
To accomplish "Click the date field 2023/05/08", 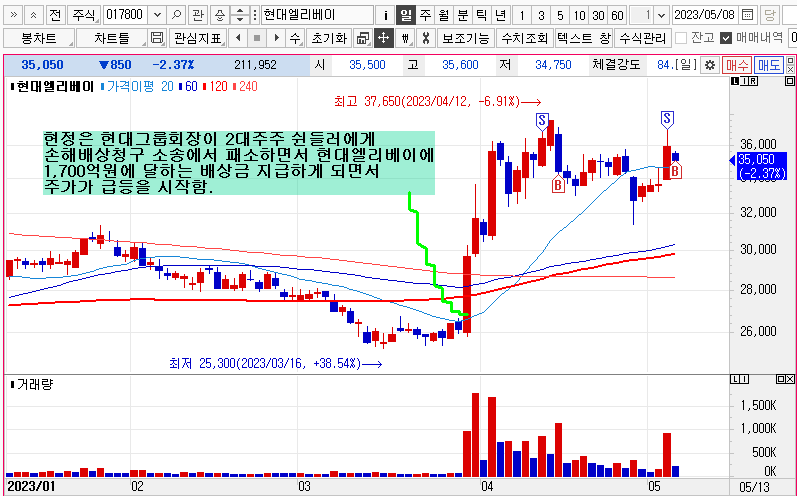I will coord(704,15).
